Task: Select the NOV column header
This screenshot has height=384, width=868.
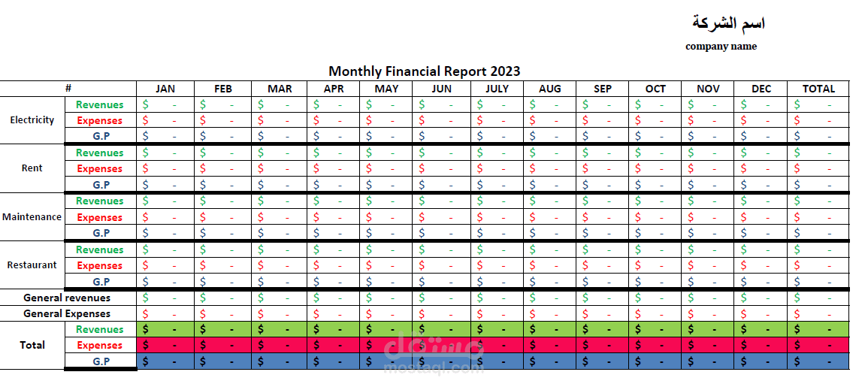Action: (x=708, y=89)
